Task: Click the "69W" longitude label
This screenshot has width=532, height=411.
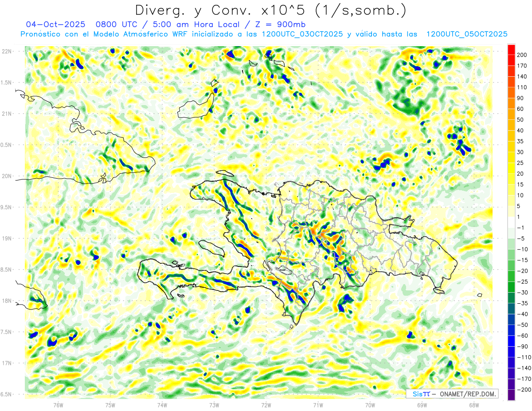Action: pos(422,405)
